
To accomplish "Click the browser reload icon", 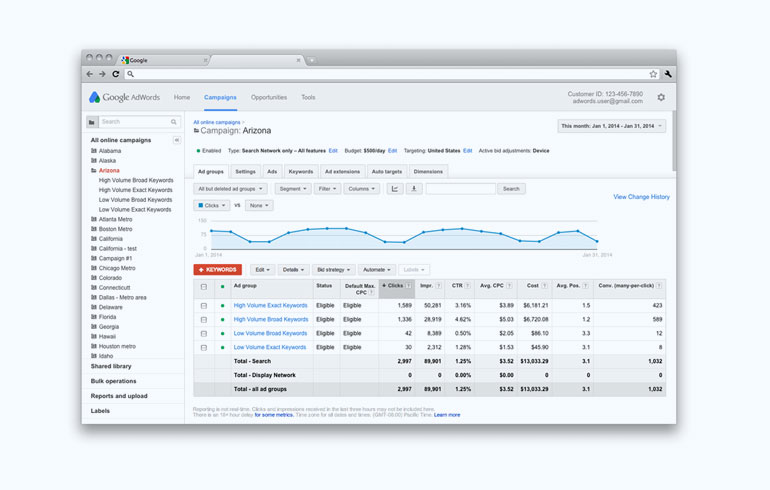I will tap(115, 74).
